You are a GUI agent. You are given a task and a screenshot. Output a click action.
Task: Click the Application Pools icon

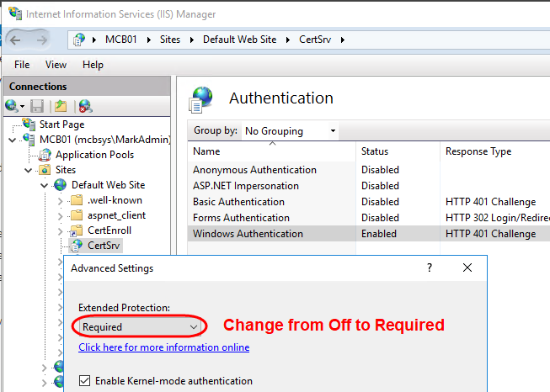[45, 155]
